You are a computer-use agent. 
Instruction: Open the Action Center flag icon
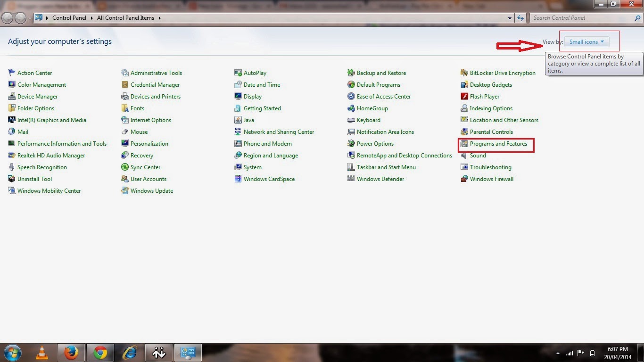pos(12,73)
